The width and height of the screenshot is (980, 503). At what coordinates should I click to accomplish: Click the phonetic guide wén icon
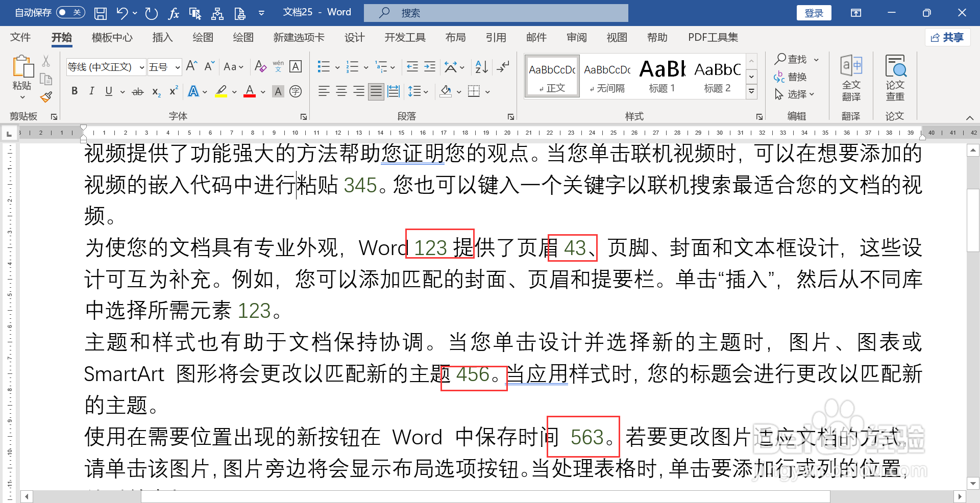click(278, 66)
